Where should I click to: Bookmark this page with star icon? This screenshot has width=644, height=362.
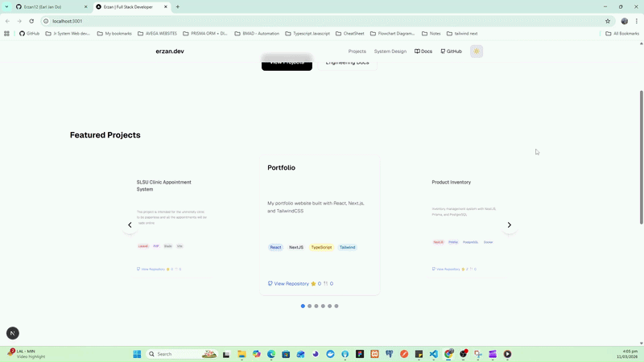[x=608, y=21]
